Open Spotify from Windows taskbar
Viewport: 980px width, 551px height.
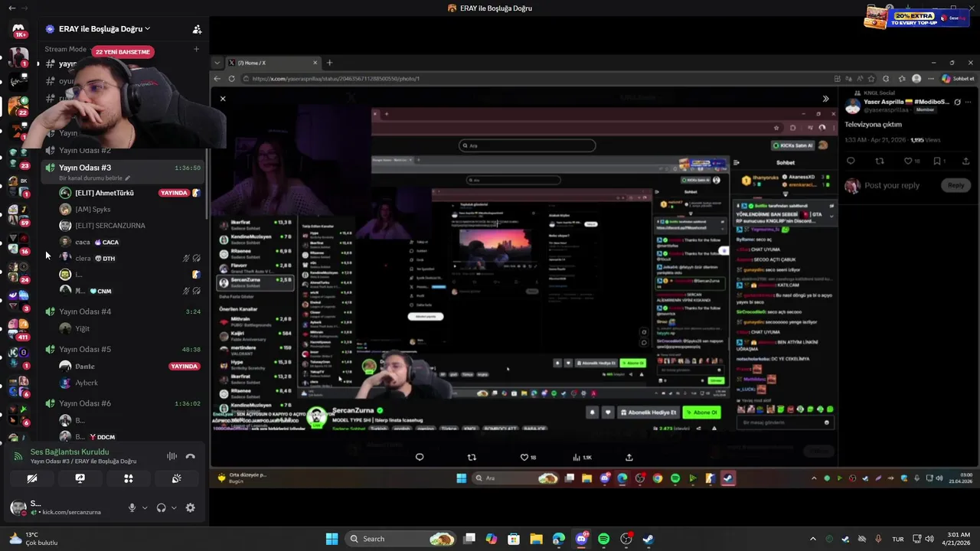[603, 539]
